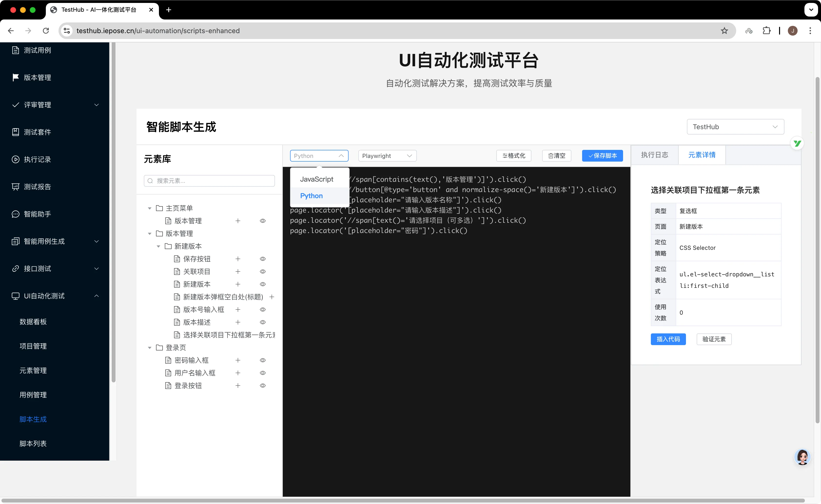
Task: Select JavaScript from language list
Action: point(316,179)
